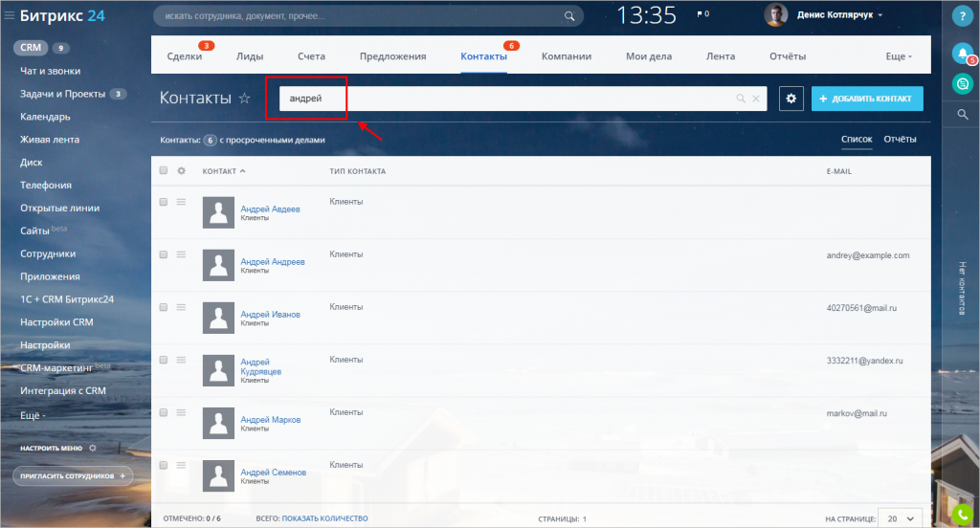Open the Предложения tab
The height and width of the screenshot is (528, 980).
pos(392,56)
